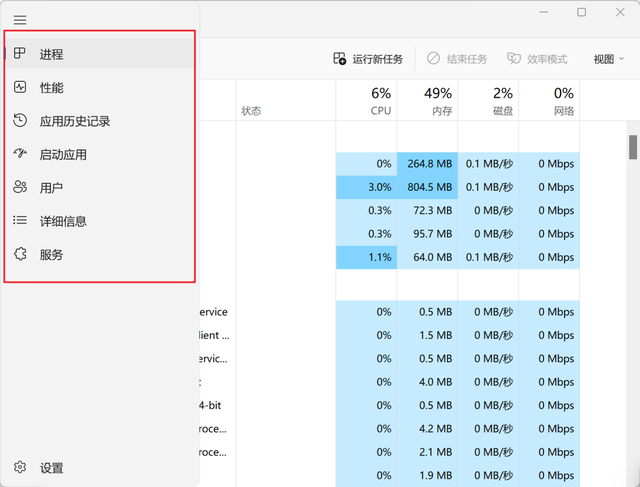The width and height of the screenshot is (640, 487).
Task: Select the 应用历史记录 history icon
Action: pos(20,120)
